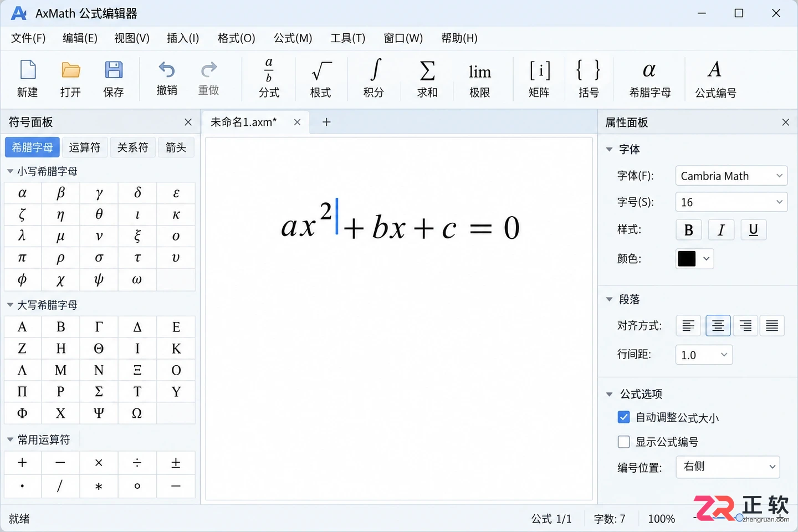Switch to the 箭头 symbol tab
Screen dimensions: 798x532
[176, 147]
